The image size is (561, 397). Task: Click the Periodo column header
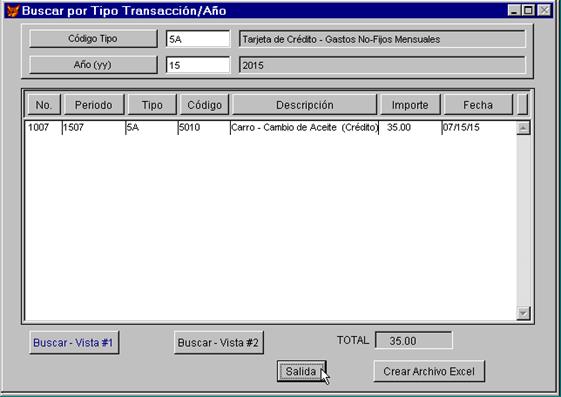[x=94, y=105]
